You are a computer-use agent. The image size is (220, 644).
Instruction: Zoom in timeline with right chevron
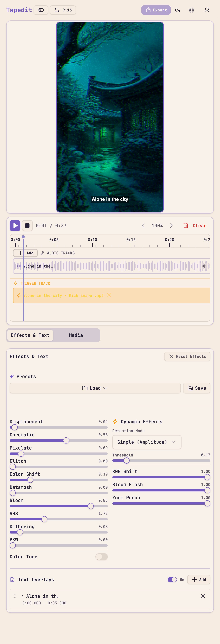point(171,225)
